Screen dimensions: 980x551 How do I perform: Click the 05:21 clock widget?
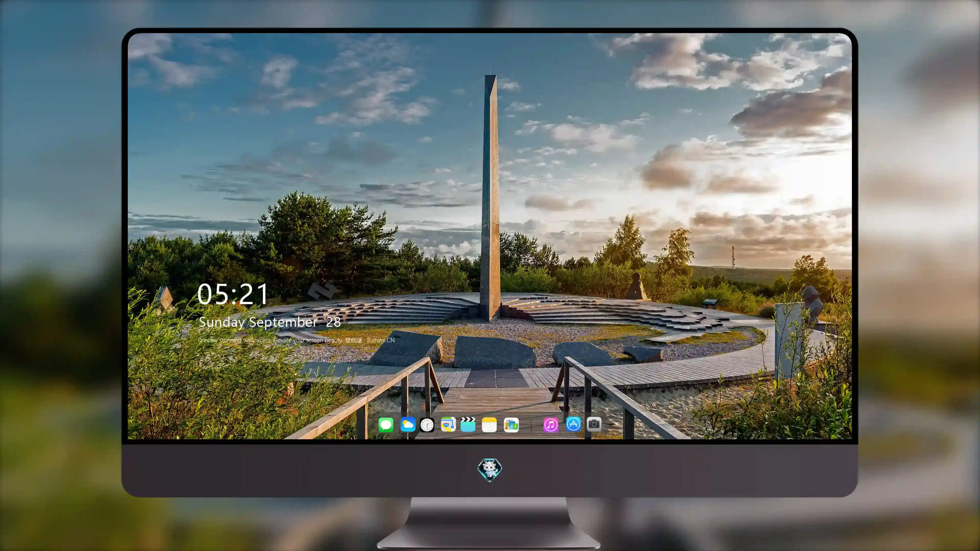tap(232, 294)
